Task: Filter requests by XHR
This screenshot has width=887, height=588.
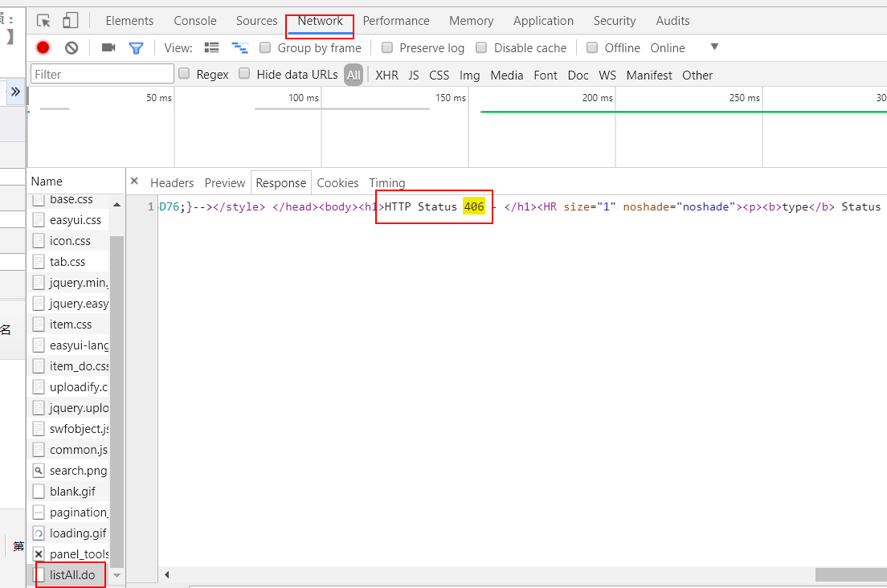Action: pyautogui.click(x=387, y=76)
